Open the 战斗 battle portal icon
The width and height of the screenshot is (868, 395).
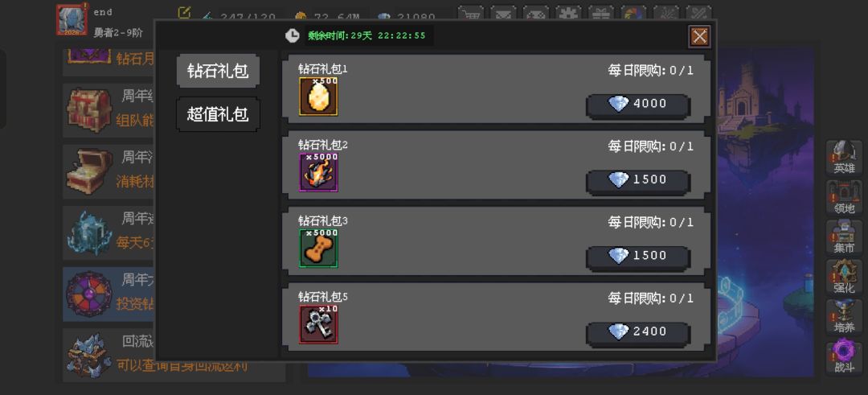point(844,356)
